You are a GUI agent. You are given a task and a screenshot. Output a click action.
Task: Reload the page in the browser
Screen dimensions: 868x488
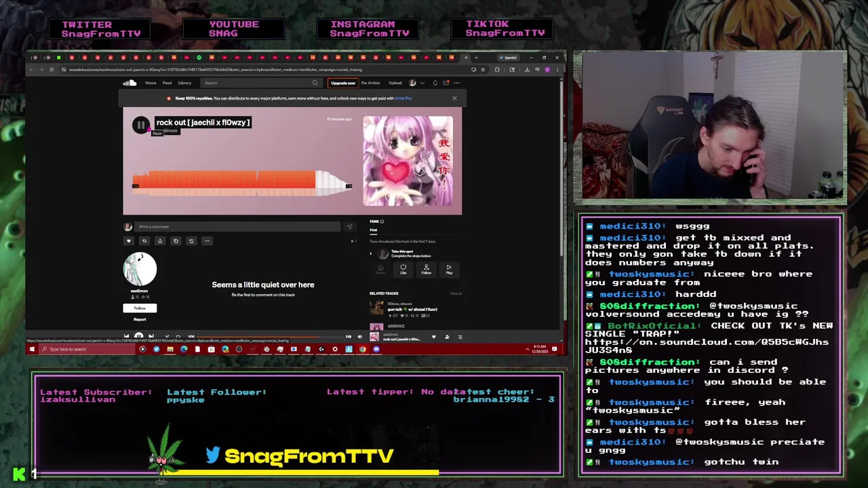click(51, 69)
